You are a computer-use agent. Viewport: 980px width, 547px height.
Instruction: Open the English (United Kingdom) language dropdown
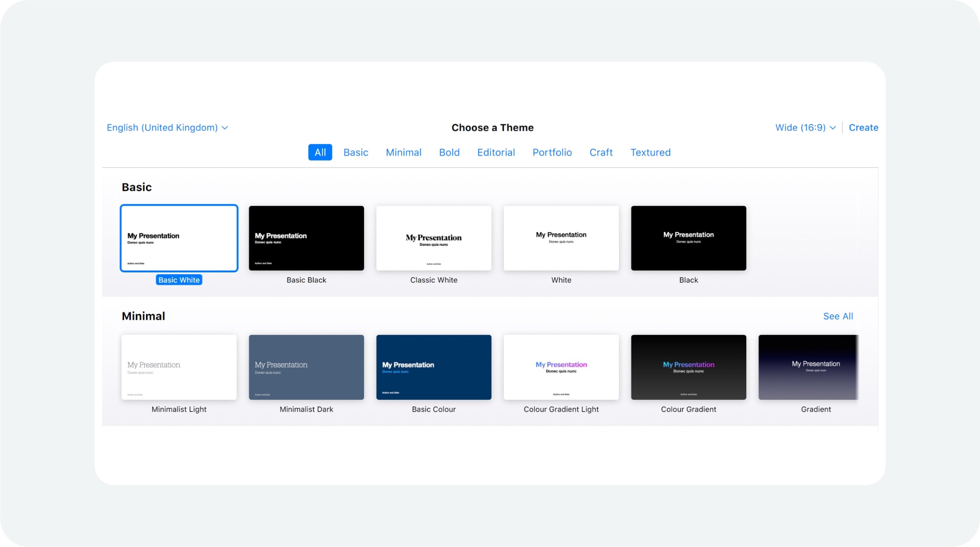pyautogui.click(x=167, y=127)
